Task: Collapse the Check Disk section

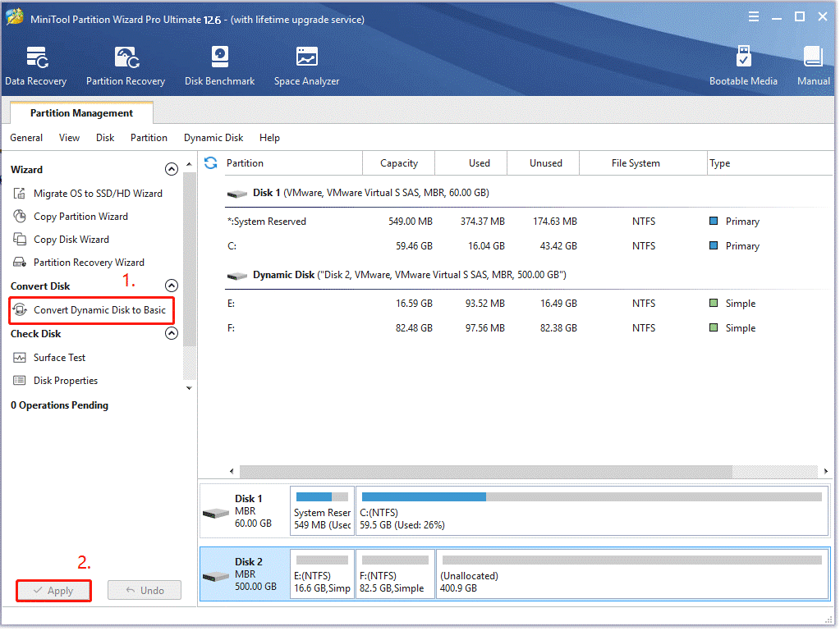Action: point(172,333)
